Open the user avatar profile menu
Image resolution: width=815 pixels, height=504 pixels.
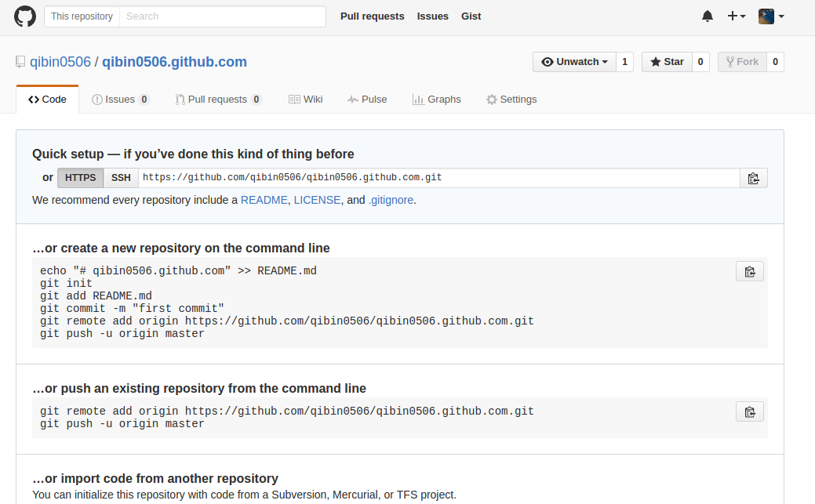click(771, 16)
